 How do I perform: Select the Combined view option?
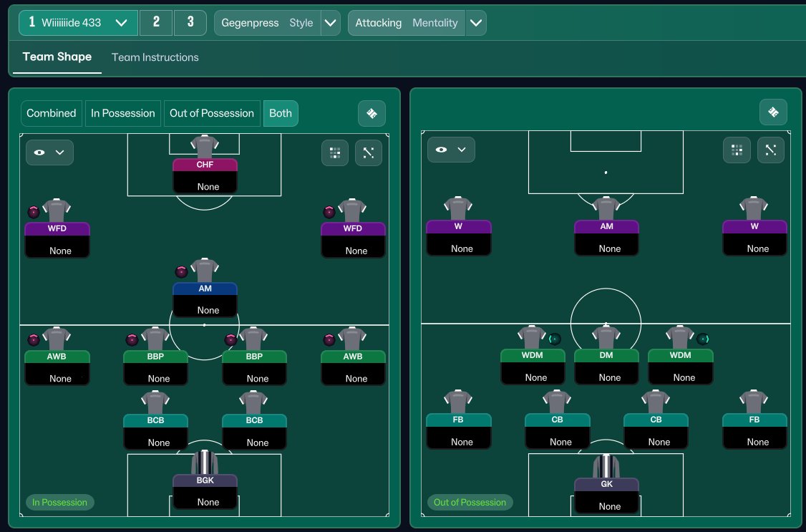pyautogui.click(x=52, y=113)
